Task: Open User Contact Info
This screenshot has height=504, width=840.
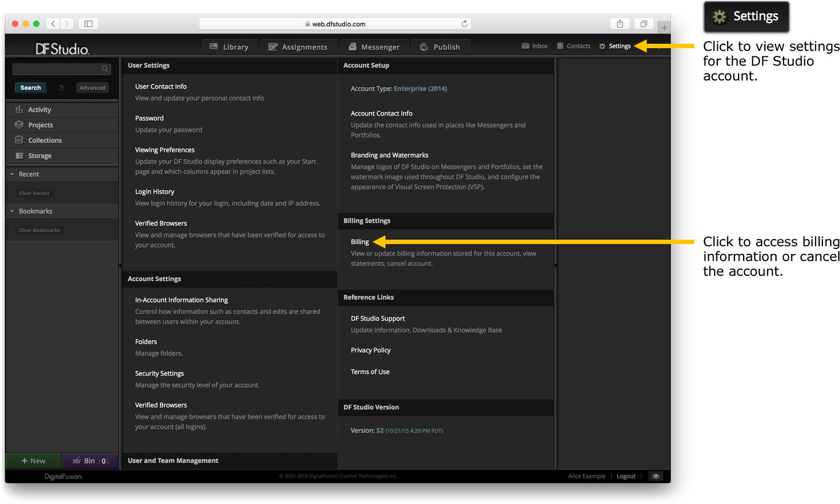Action: [x=161, y=86]
